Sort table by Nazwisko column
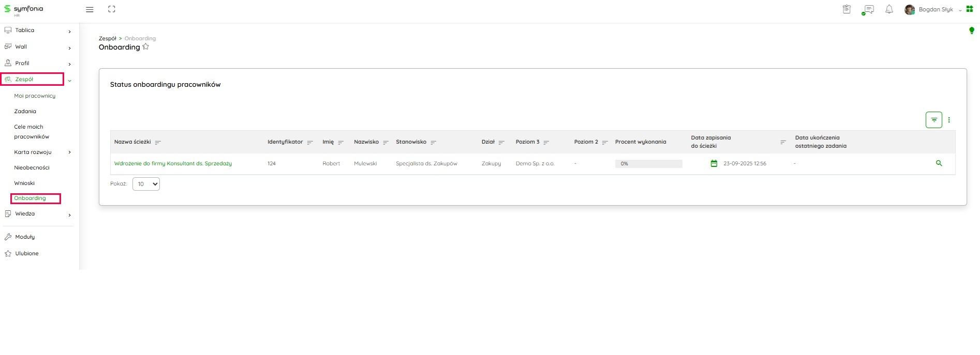Viewport: 980px width, 355px height. pyautogui.click(x=385, y=142)
